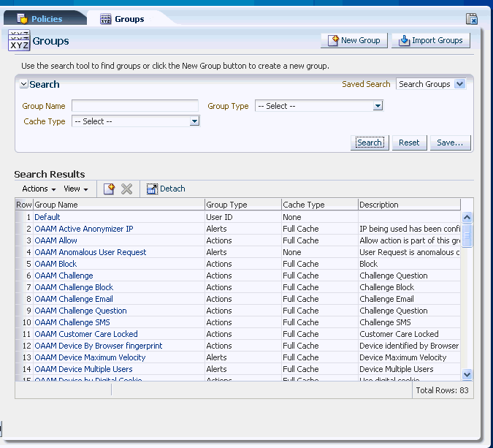Click the delete X toolbar icon
493x448 pixels.
[x=126, y=189]
